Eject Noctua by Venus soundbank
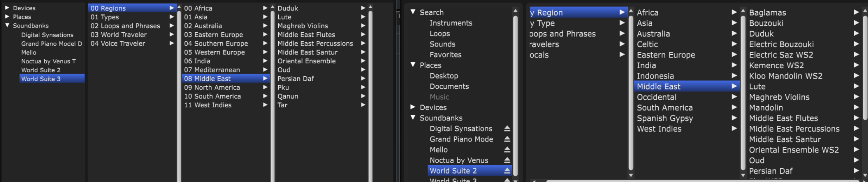 click(x=507, y=161)
